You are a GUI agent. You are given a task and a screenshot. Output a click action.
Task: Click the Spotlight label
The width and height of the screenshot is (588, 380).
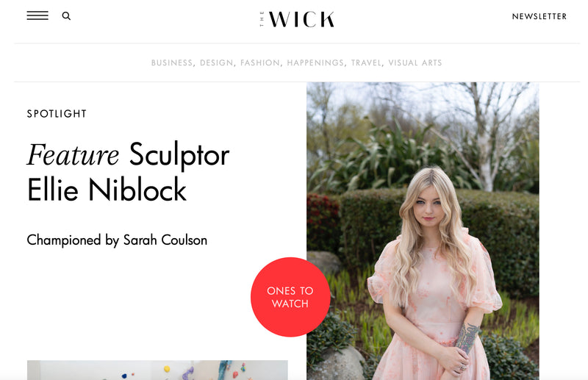[57, 114]
